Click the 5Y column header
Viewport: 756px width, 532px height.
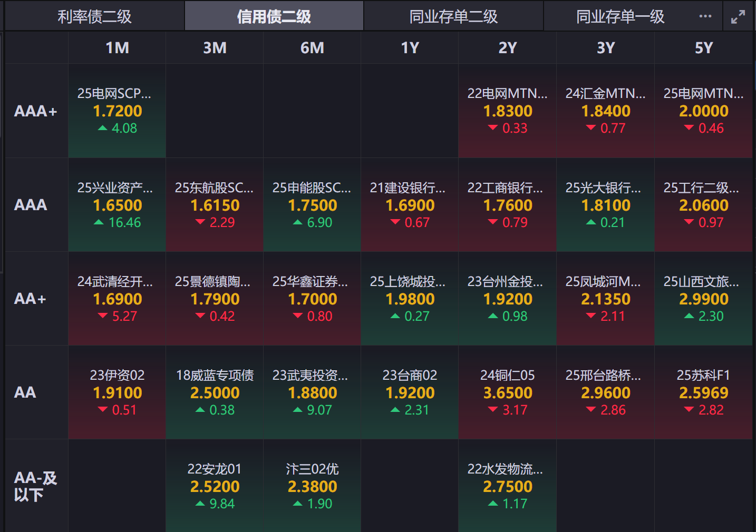coord(703,48)
